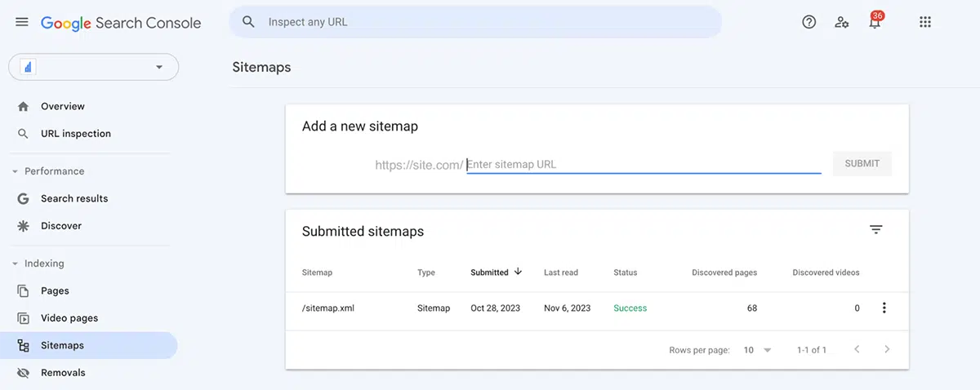Collapse the Performance section
The height and width of the screenshot is (390, 980).
[15, 171]
